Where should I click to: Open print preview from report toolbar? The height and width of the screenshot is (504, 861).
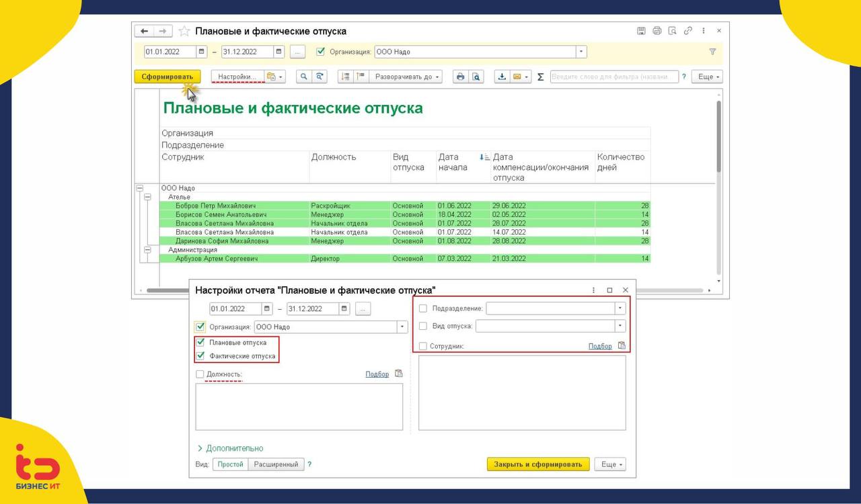[476, 77]
